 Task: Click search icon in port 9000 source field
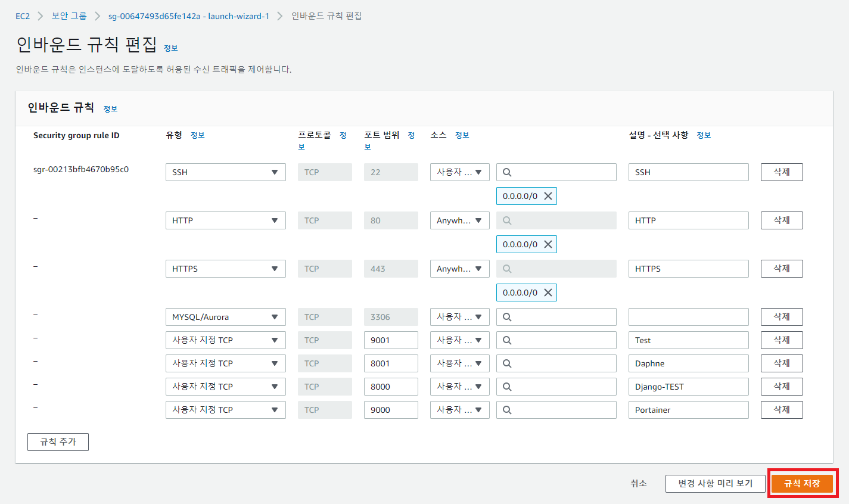[507, 410]
